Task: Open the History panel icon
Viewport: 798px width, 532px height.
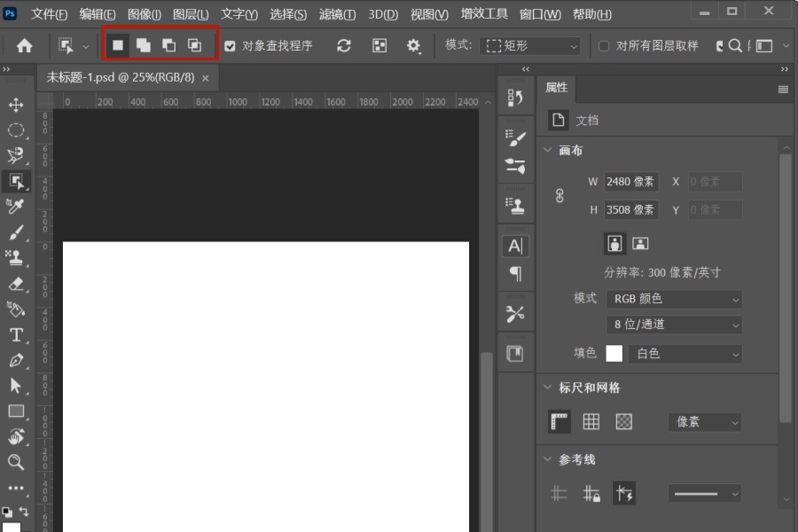Action: (x=515, y=98)
